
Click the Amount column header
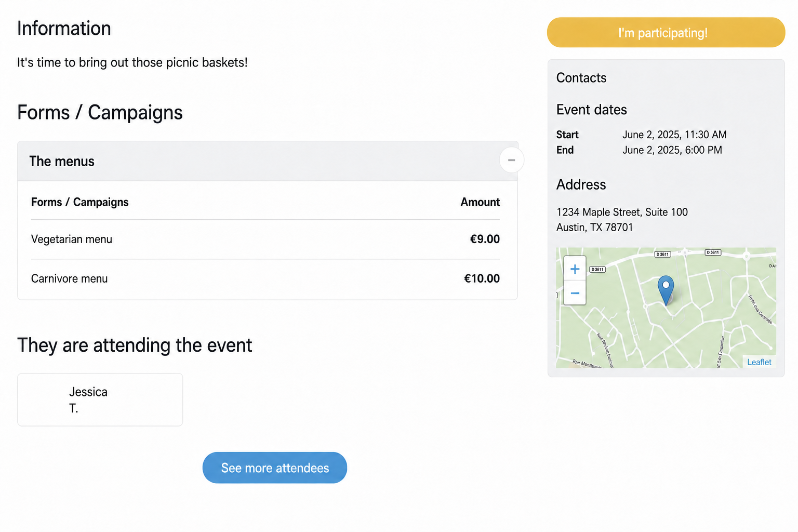[480, 202]
